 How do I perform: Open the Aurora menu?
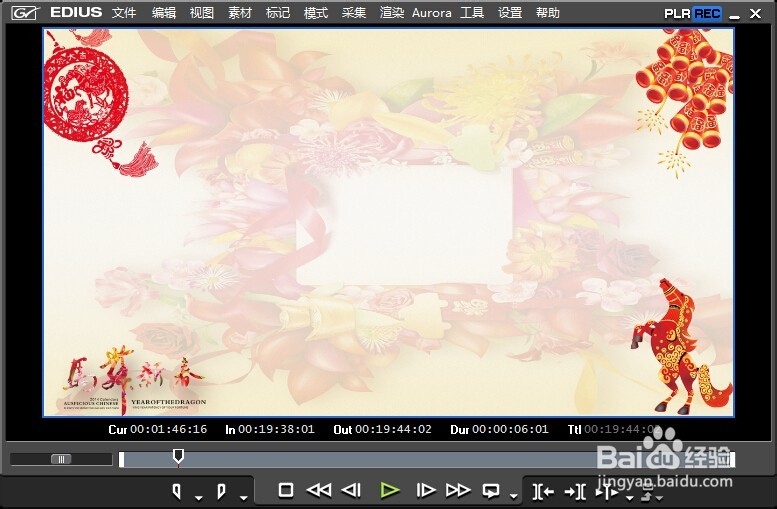click(432, 13)
